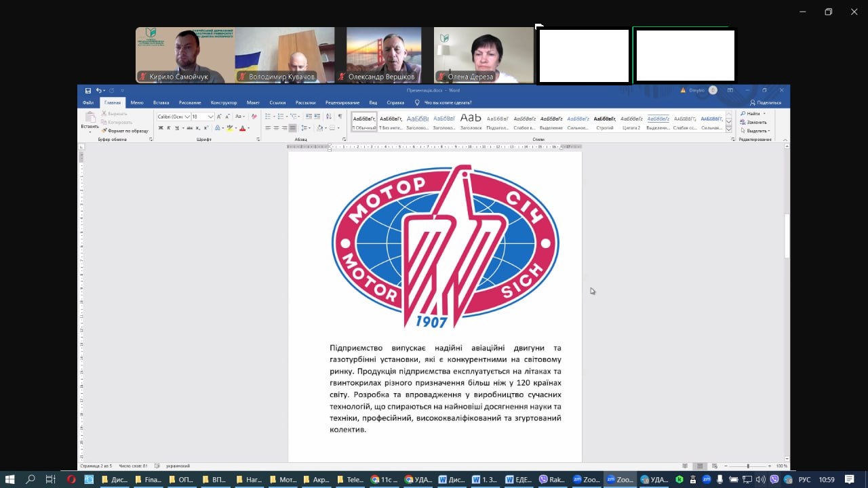
Task: Expand the styles gallery with the More arrow
Action: (729, 129)
